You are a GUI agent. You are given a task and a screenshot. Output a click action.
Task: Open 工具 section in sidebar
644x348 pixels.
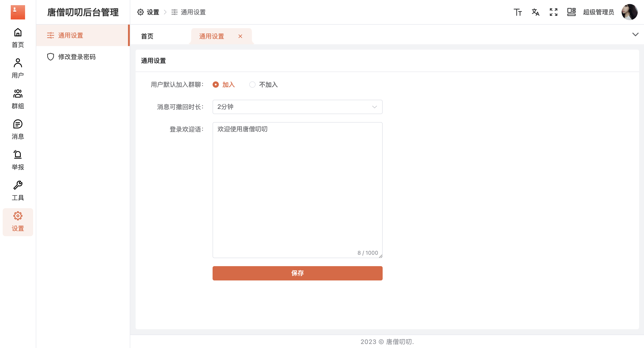(18, 191)
